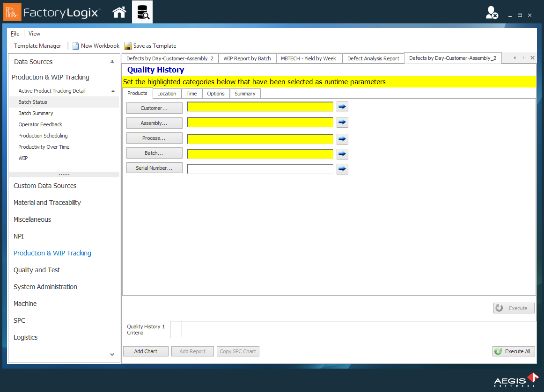
Task: Click the down chevron at sidebar bottom
Action: [112, 354]
